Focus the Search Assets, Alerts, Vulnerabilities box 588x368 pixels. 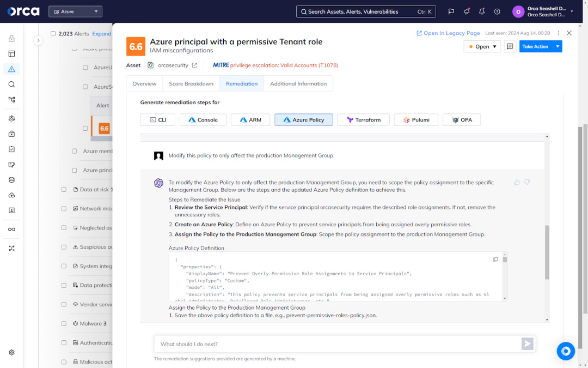click(366, 11)
